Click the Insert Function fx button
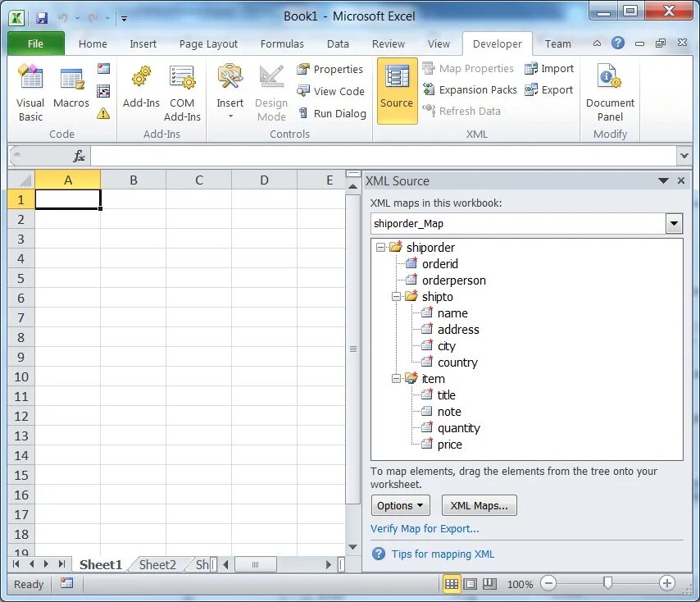 [79, 156]
